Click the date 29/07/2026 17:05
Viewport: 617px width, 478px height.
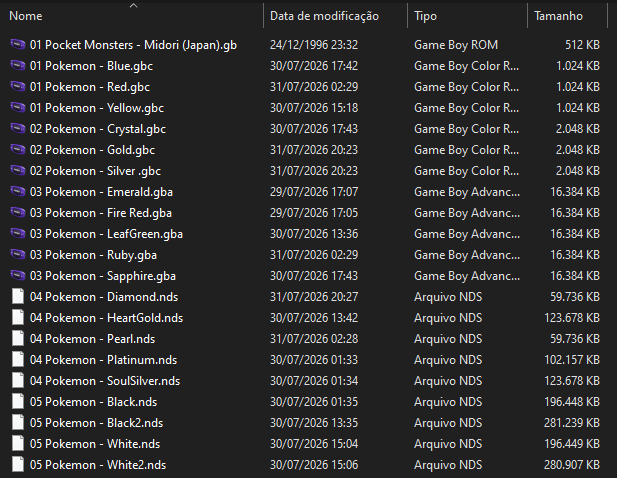[314, 213]
